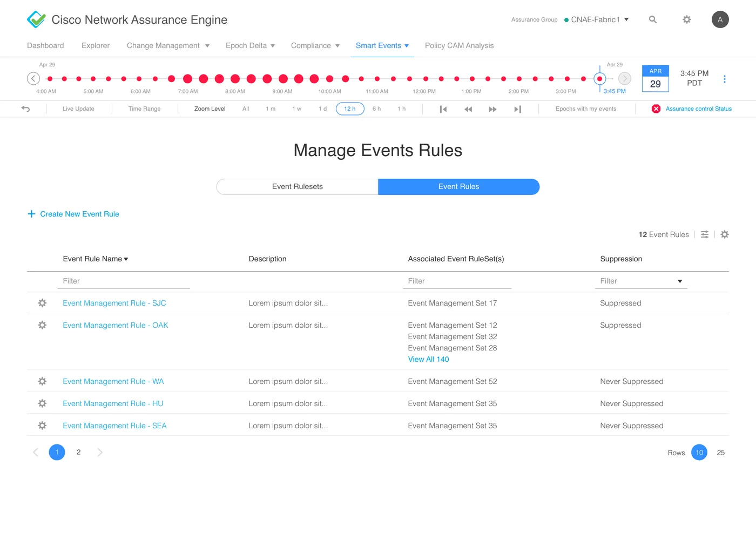Click the search magnifier icon in header
Image resolution: width=756 pixels, height=540 pixels.
click(x=653, y=19)
